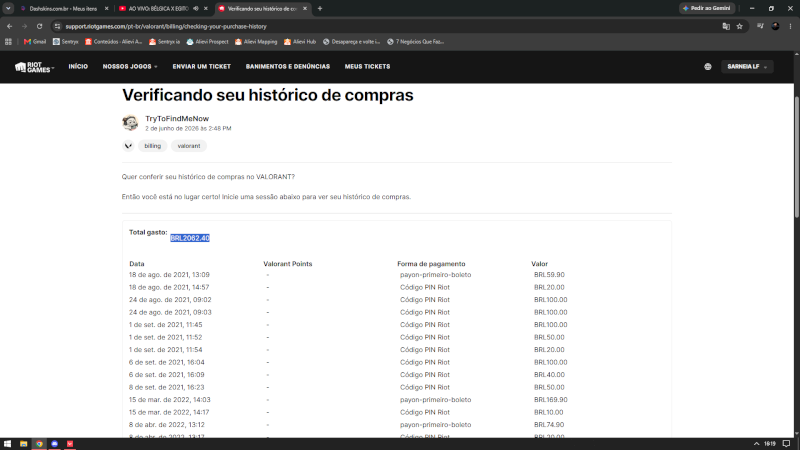This screenshot has width=800, height=450.
Task: Click the date 15 de mar. de 2022, 14:03
Action: (x=170, y=399)
